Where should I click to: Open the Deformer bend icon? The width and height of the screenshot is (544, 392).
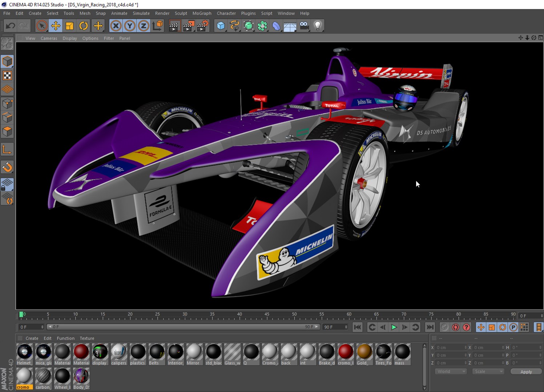(276, 26)
